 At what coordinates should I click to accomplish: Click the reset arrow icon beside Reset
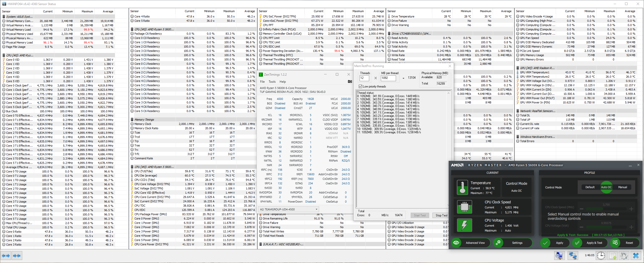(x=615, y=243)
